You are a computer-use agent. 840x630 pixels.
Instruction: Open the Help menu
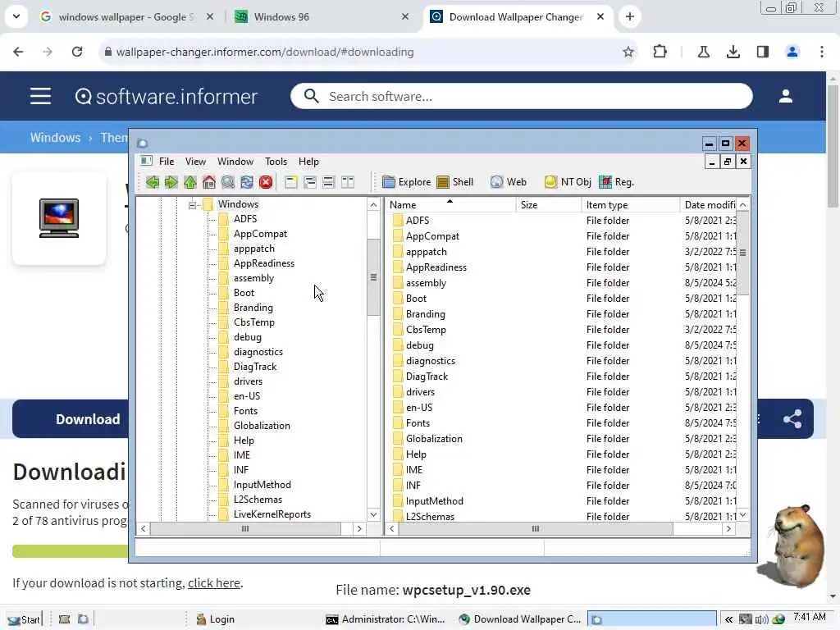308,162
